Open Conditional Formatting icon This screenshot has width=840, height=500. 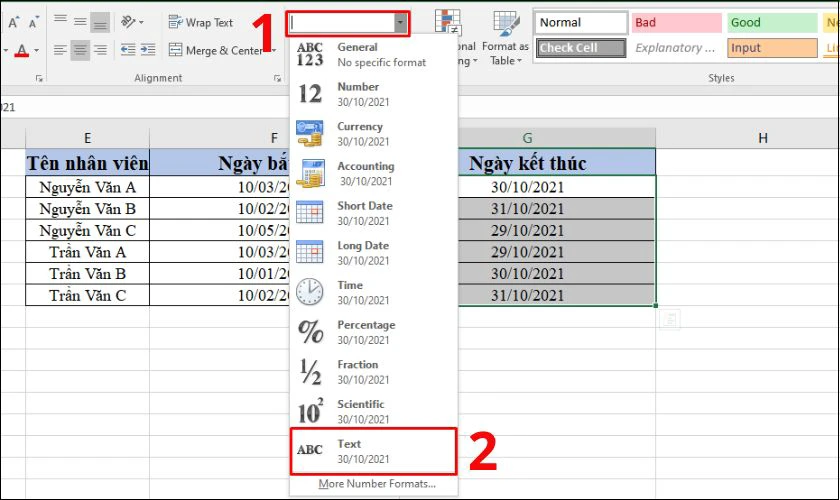coord(447,22)
